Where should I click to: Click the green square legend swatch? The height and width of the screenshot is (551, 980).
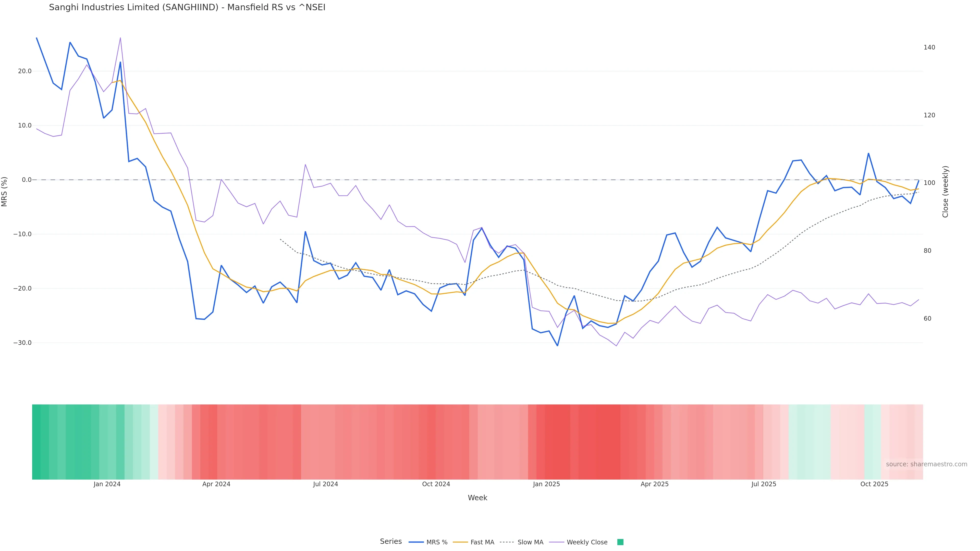coord(620,542)
